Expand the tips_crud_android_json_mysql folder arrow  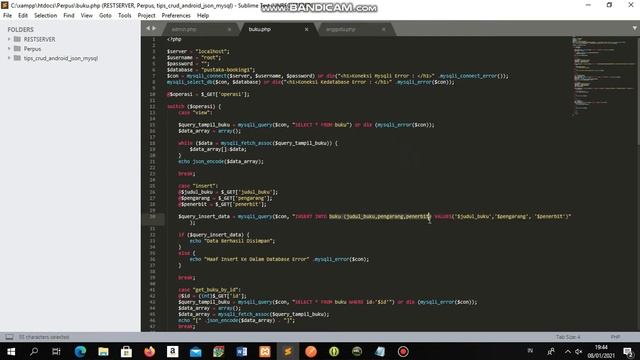tap(9, 58)
